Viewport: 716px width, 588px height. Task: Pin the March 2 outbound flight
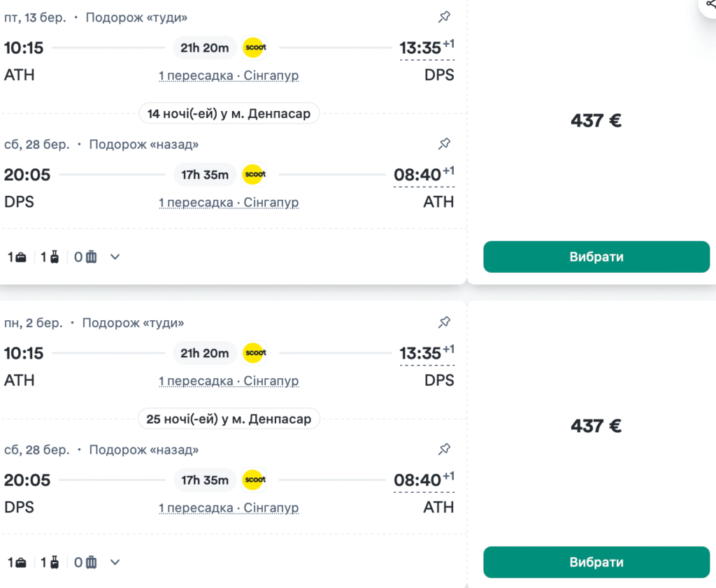coord(444,322)
